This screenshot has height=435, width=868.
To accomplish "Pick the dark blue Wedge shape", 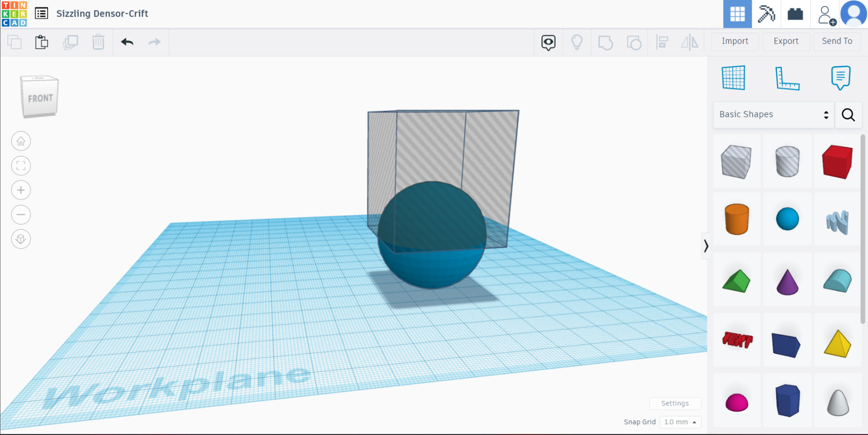I will pyautogui.click(x=786, y=344).
